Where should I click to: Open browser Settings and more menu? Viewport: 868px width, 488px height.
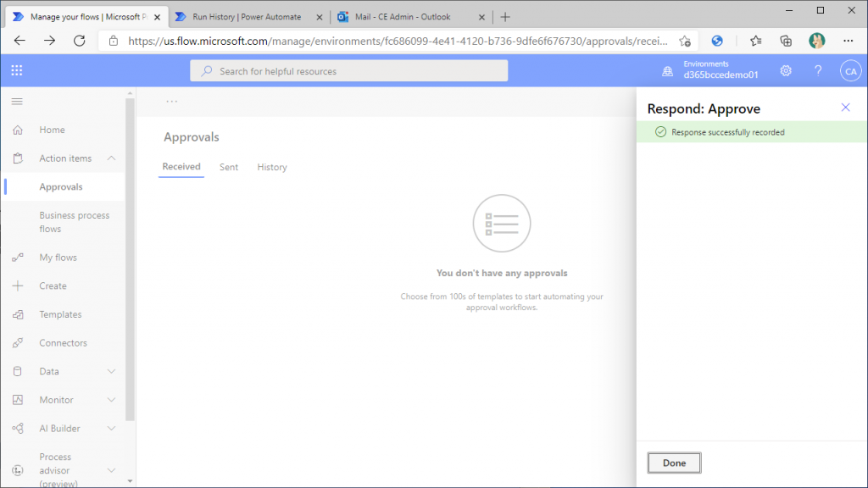coord(848,41)
